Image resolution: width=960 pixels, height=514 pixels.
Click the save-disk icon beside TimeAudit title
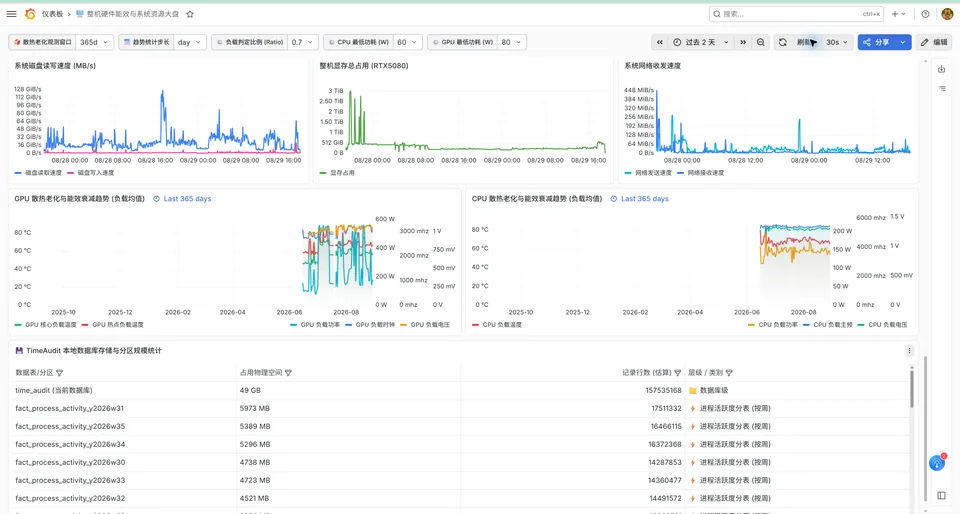pyautogui.click(x=19, y=351)
